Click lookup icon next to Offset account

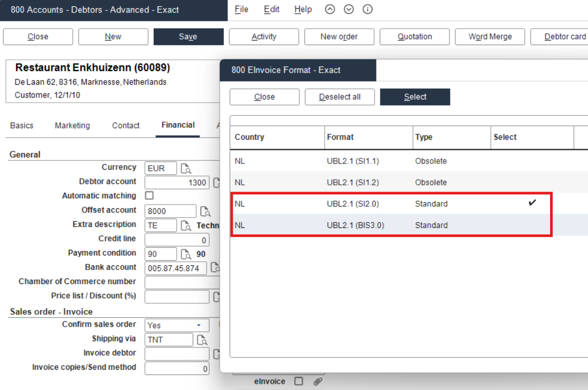[x=205, y=211]
